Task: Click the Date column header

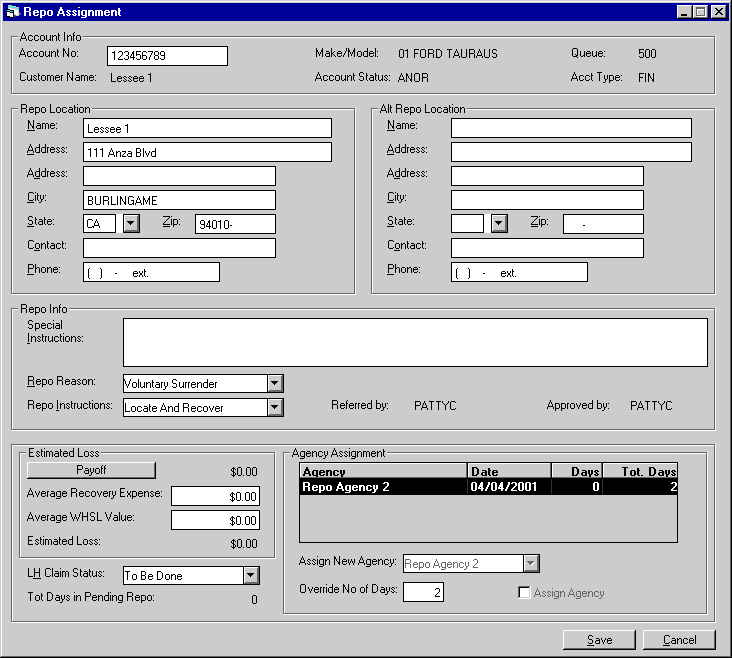Action: 509,471
